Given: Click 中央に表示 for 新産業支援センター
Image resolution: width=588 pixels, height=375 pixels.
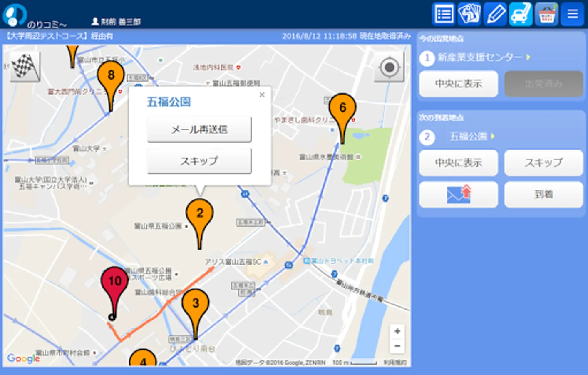Looking at the screenshot, I should tap(459, 84).
